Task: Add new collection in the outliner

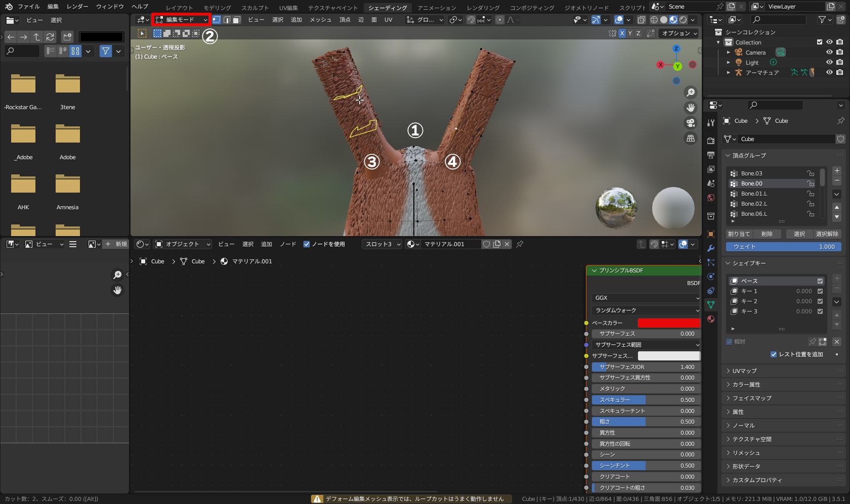Action: [x=840, y=20]
